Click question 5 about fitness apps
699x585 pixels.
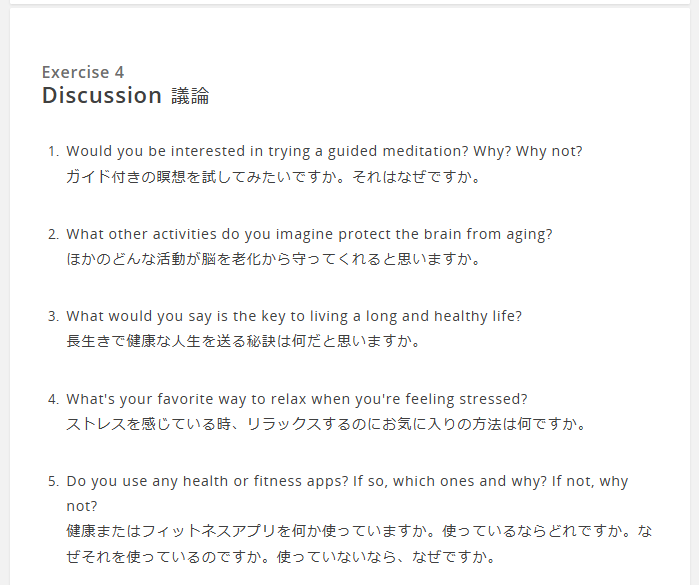pos(347,494)
